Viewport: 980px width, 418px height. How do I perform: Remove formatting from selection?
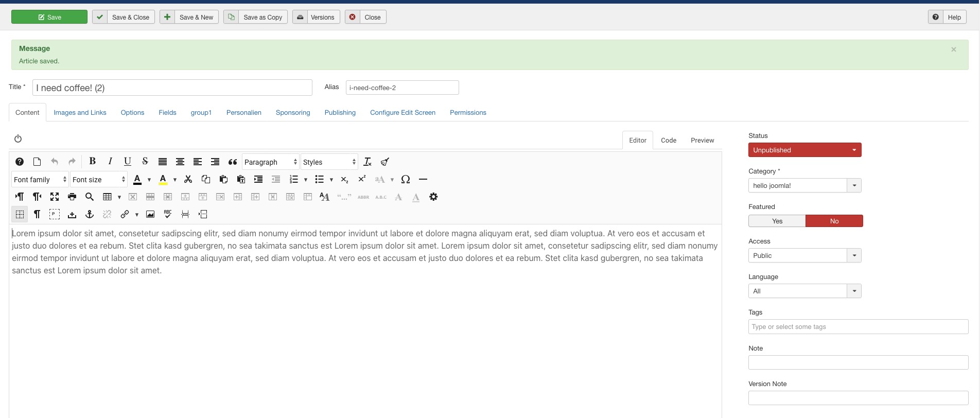click(367, 162)
